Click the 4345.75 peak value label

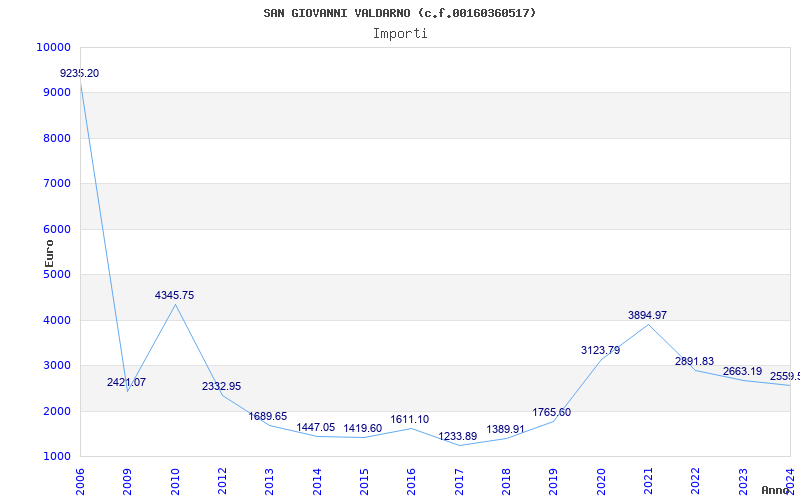pyautogui.click(x=174, y=295)
